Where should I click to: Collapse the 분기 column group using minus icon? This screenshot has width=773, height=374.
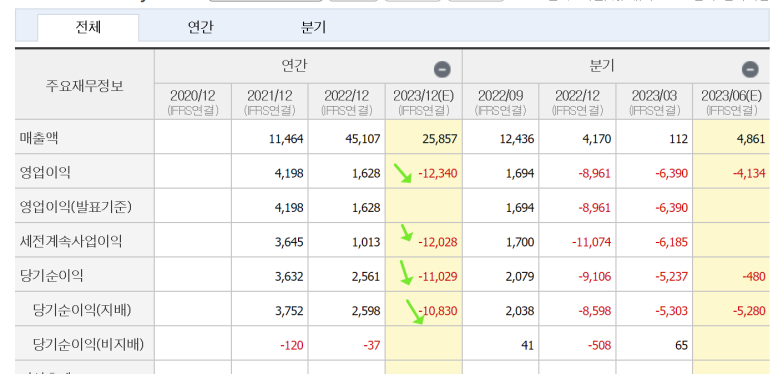tap(750, 69)
